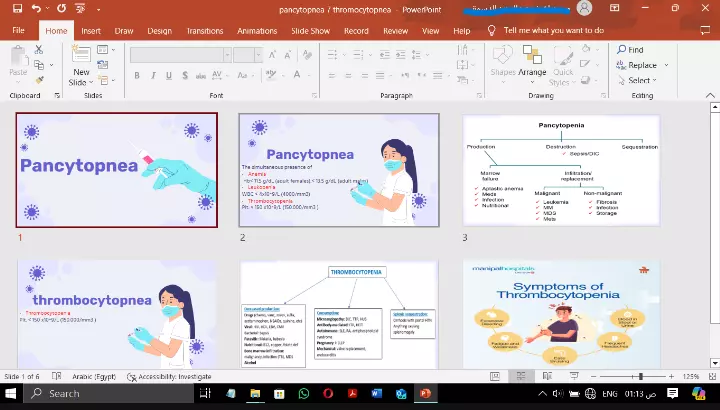The width and height of the screenshot is (720, 410).
Task: Click the Bullets list icon
Action: pos(332,55)
